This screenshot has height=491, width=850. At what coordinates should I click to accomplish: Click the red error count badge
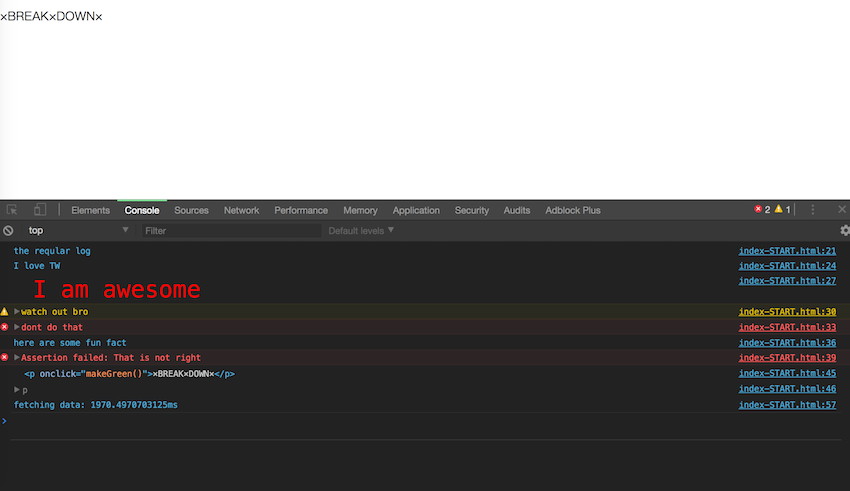[762, 210]
